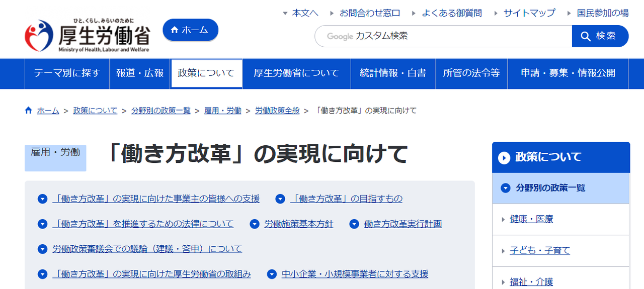Open the 所管の法令等 navigation menu
Viewport: 644px width, 289px height.
click(471, 73)
